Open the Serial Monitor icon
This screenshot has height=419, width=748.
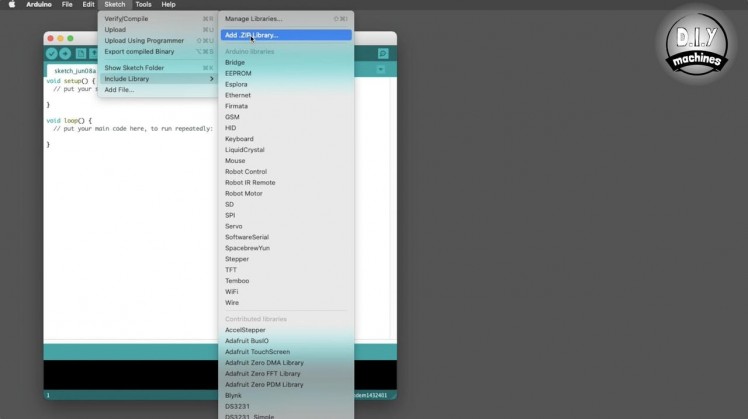pos(383,53)
